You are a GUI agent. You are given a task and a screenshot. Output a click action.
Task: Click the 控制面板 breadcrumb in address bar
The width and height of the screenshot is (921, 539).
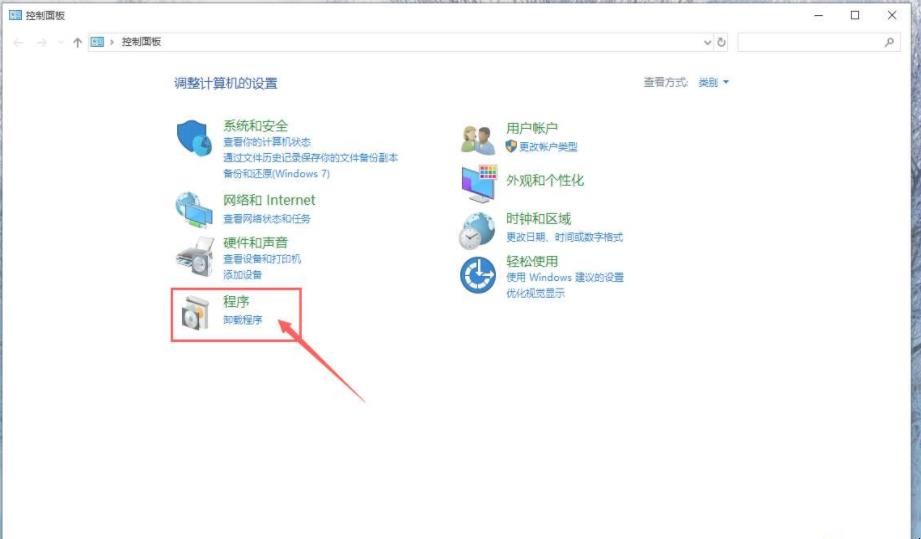[141, 42]
